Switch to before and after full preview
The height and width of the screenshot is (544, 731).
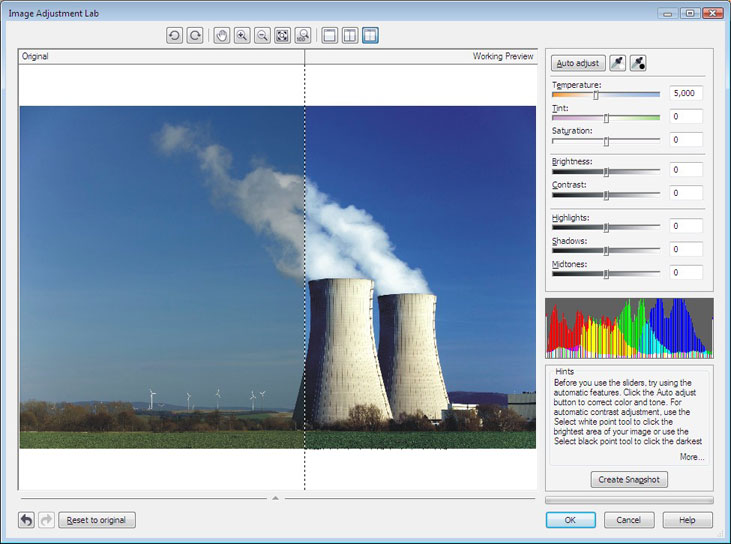(x=350, y=35)
